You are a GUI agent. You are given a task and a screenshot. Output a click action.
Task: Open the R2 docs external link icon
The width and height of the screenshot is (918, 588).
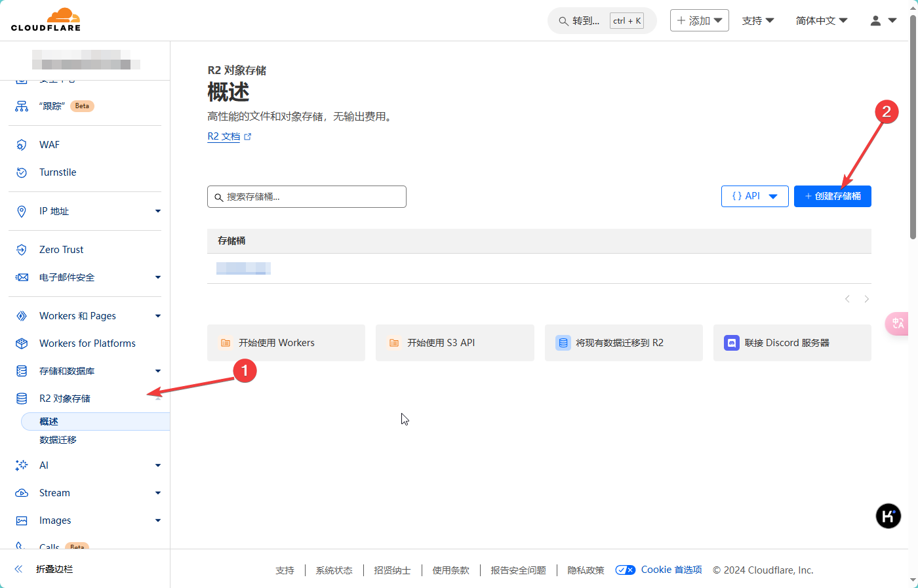[247, 137]
